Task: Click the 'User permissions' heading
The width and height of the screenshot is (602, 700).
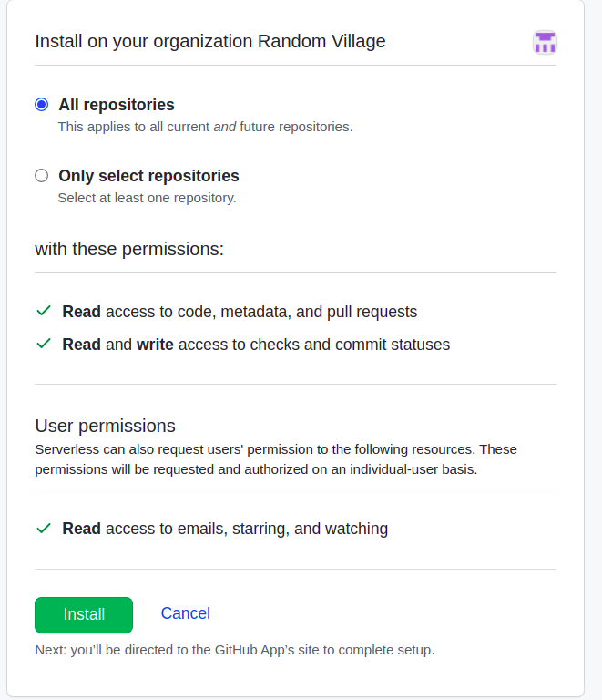Action: [x=105, y=426]
